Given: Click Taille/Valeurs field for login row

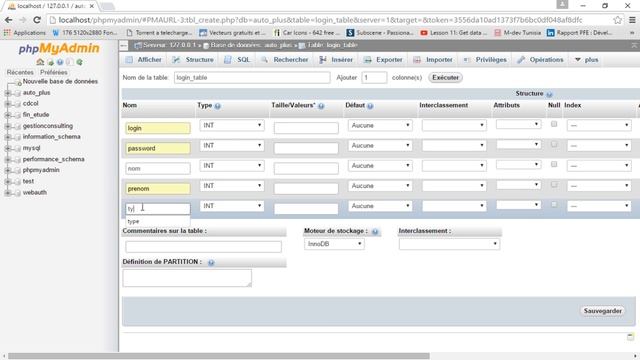Looking at the screenshot, I should pyautogui.click(x=306, y=128).
